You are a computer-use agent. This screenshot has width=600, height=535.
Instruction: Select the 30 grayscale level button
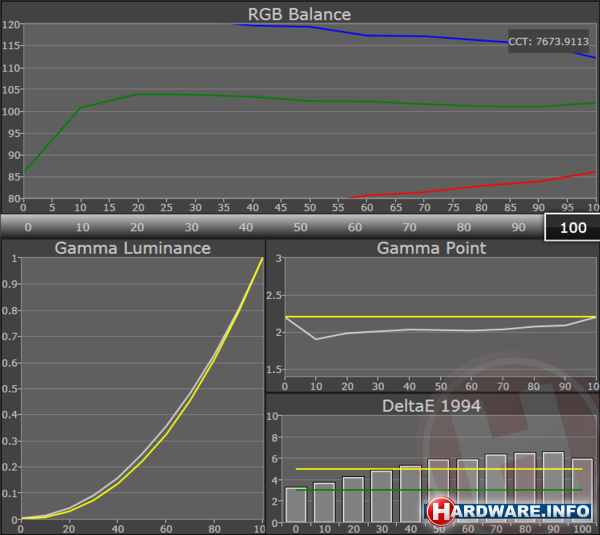pos(191,227)
